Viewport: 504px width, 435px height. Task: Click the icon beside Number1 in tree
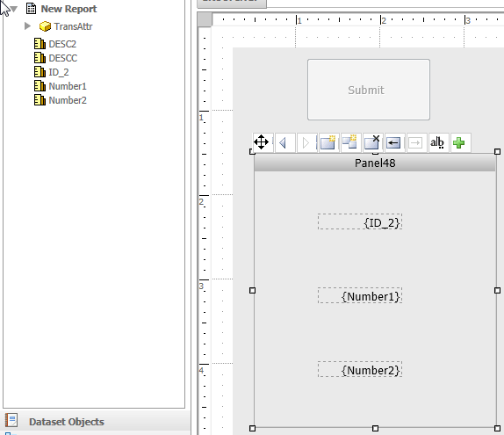pyautogui.click(x=40, y=86)
